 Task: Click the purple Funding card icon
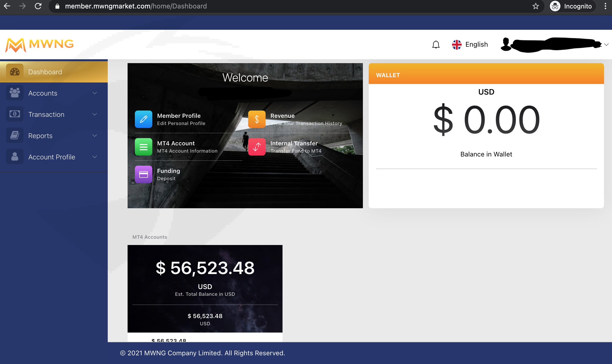[143, 174]
